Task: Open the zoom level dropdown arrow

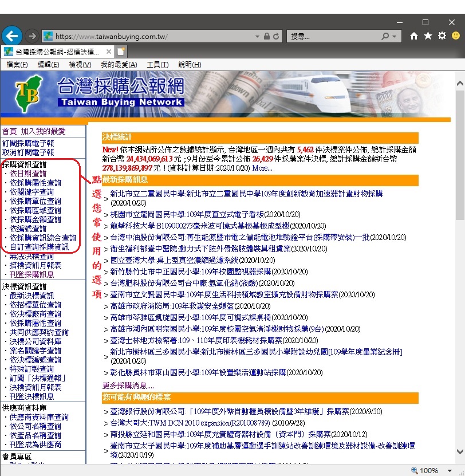Action: 450,470
